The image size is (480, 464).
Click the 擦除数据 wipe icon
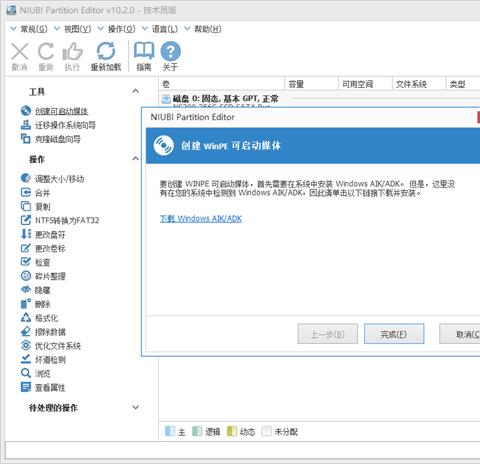[26, 331]
